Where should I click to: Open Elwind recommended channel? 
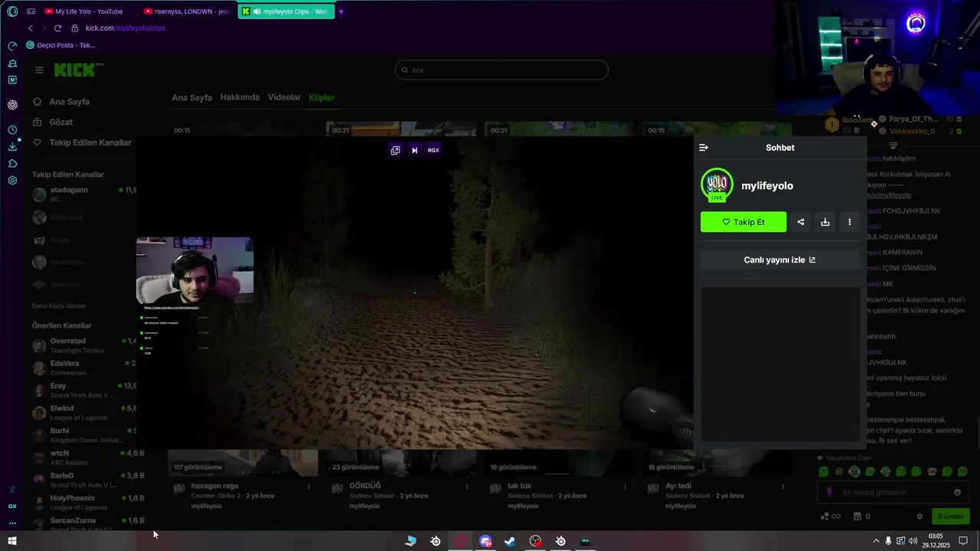pyautogui.click(x=84, y=412)
